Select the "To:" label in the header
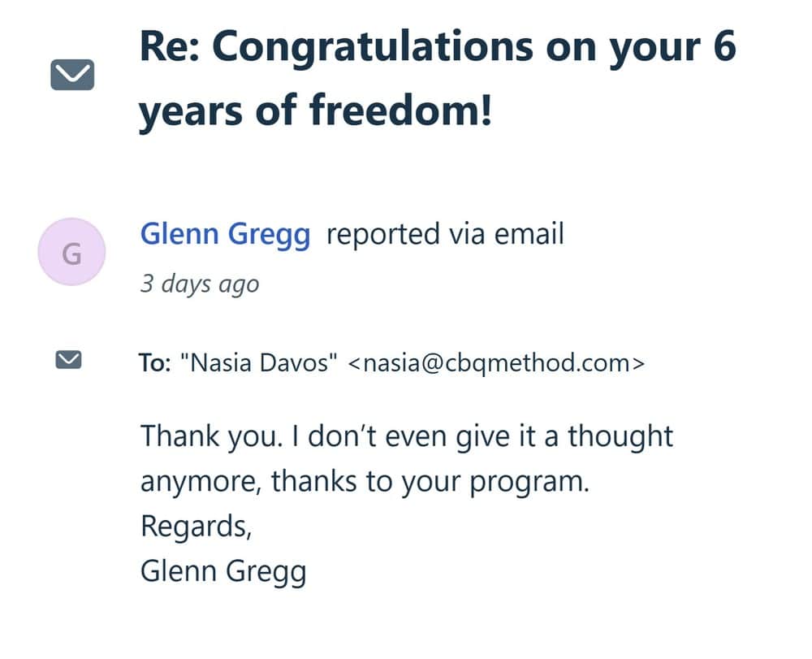This screenshot has width=812, height=659. click(x=155, y=362)
